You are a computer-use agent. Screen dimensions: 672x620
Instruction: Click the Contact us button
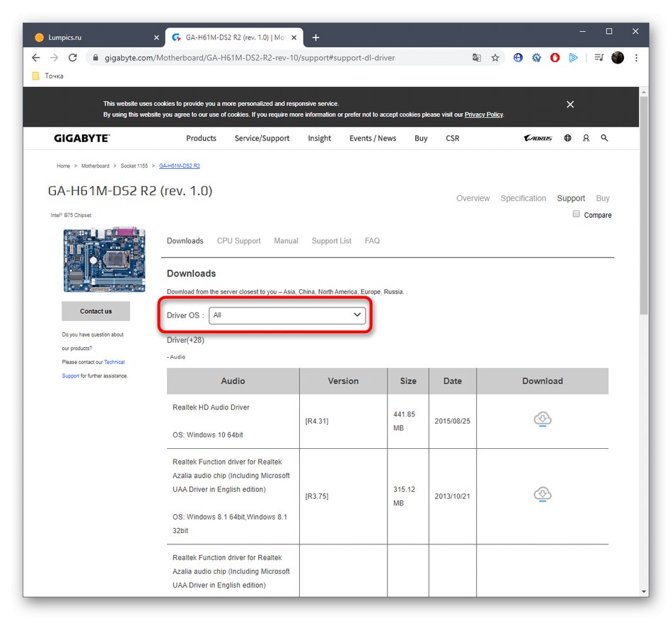[x=95, y=311]
